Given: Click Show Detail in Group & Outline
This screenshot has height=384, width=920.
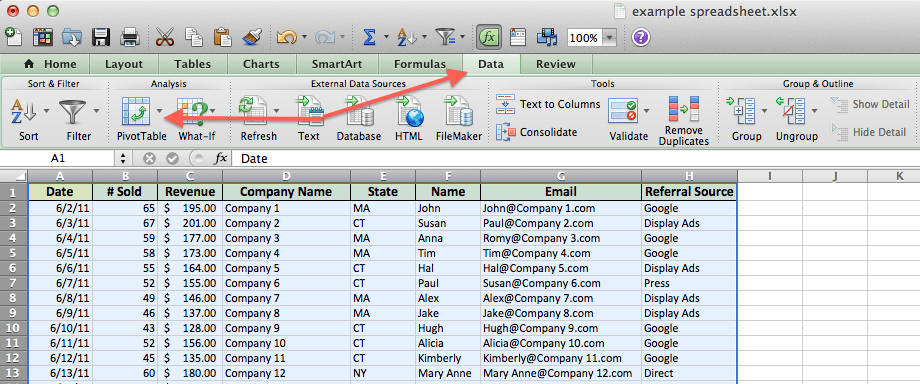Looking at the screenshot, I should click(871, 105).
